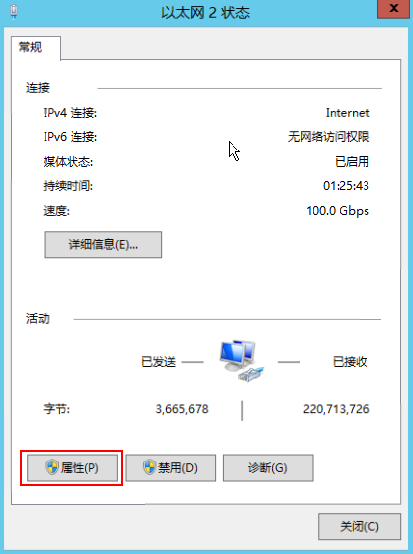Click the two-computers network activity icon
Screen dimensions: 413x554
click(x=242, y=360)
